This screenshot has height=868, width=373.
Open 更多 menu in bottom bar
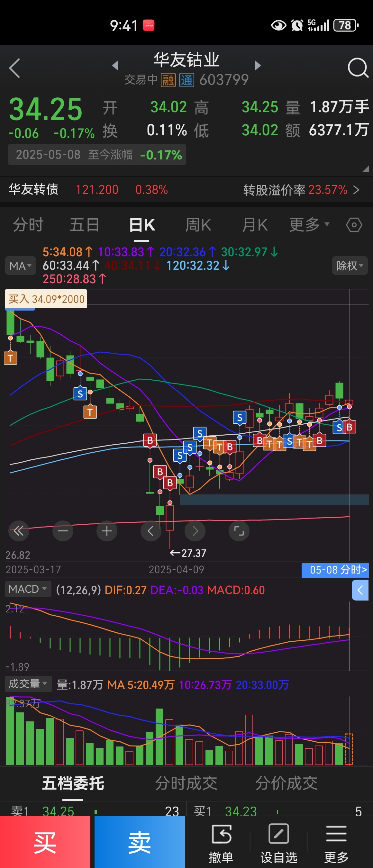[336, 843]
